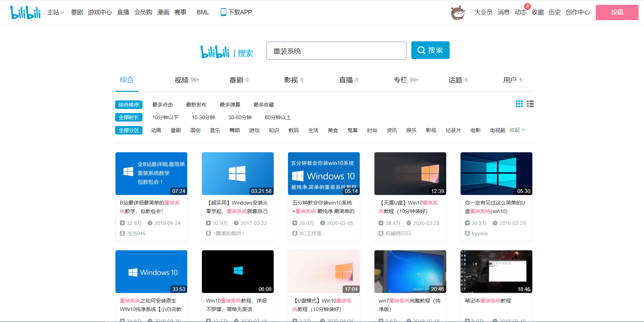Open the 历史 history link
Viewport: 644px width, 322px height.
[555, 12]
